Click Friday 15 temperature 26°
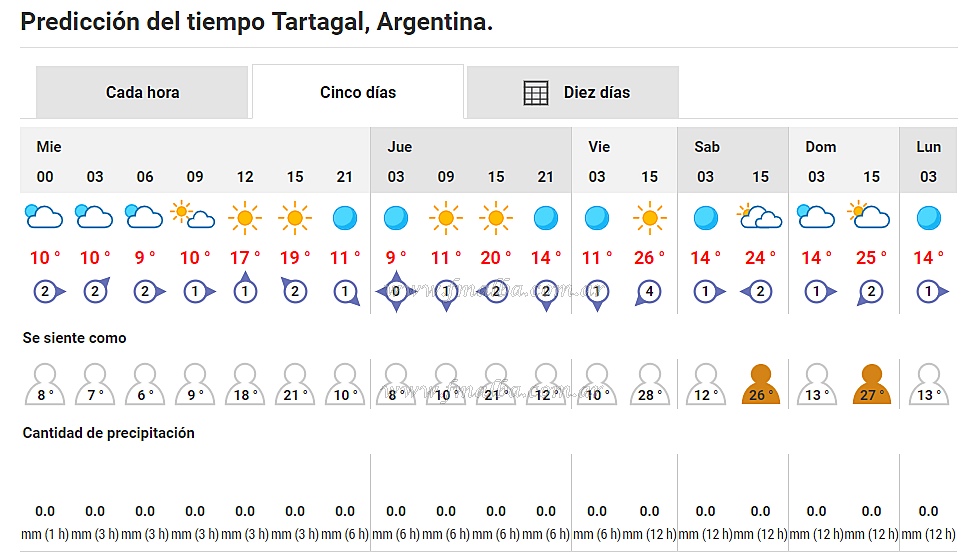Viewport: 976px width, 559px height. tap(649, 258)
